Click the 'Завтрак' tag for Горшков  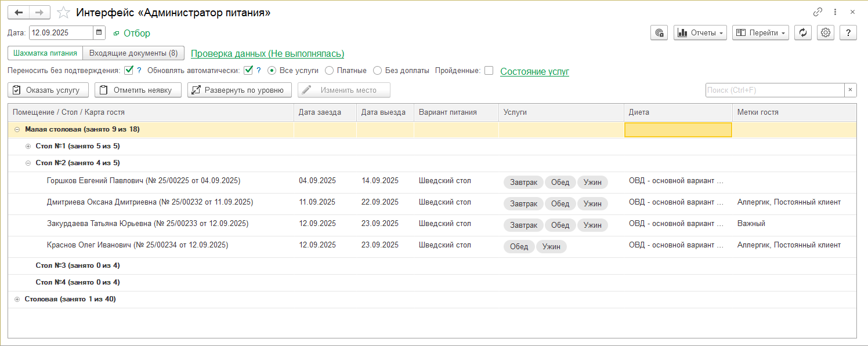523,182
